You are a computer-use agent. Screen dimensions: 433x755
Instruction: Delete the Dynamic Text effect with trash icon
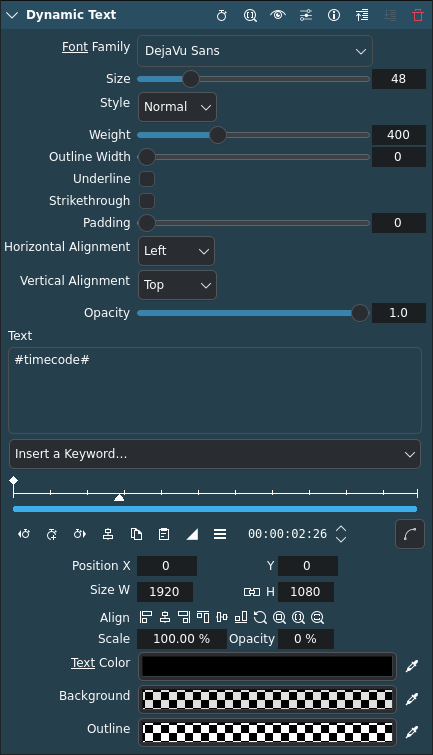(418, 15)
